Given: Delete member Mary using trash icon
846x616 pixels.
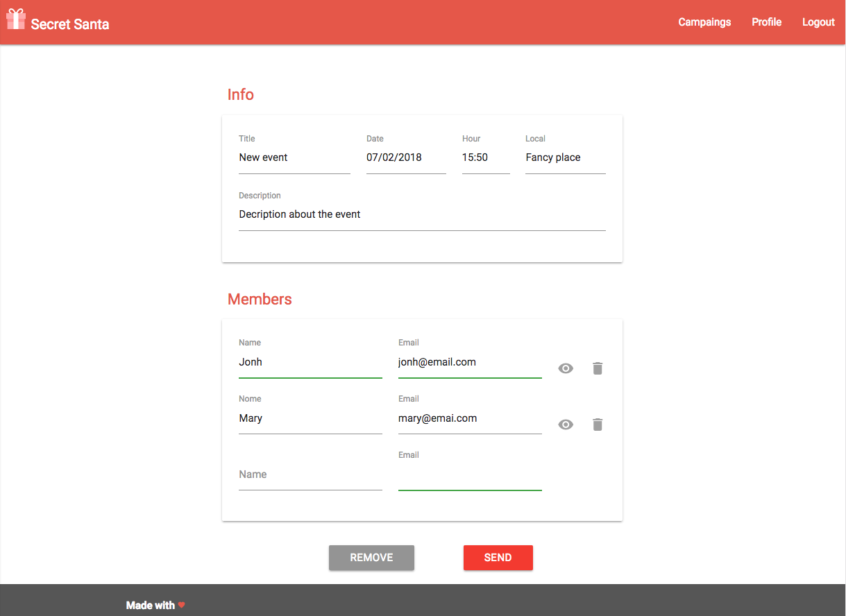Looking at the screenshot, I should tap(598, 425).
